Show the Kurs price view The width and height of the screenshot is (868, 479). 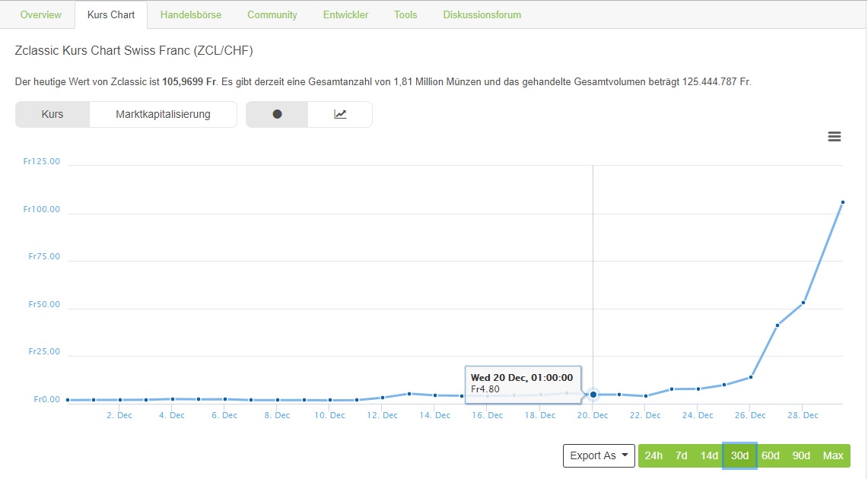pyautogui.click(x=52, y=115)
